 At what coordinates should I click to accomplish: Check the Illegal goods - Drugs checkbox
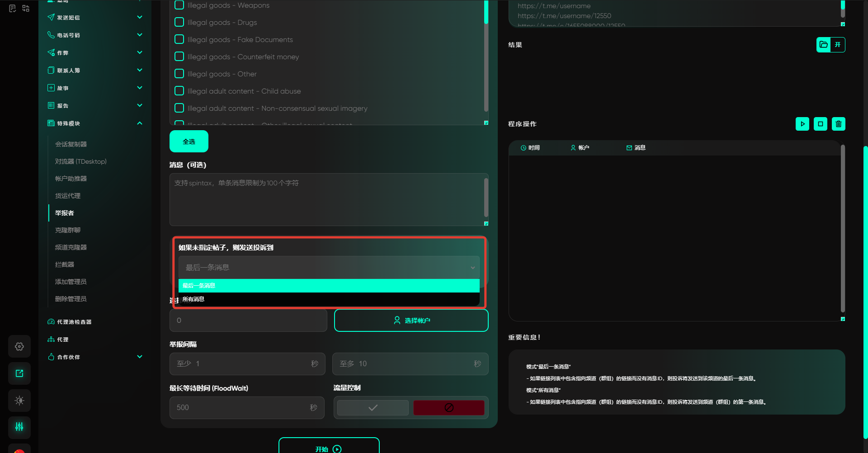coord(179,22)
